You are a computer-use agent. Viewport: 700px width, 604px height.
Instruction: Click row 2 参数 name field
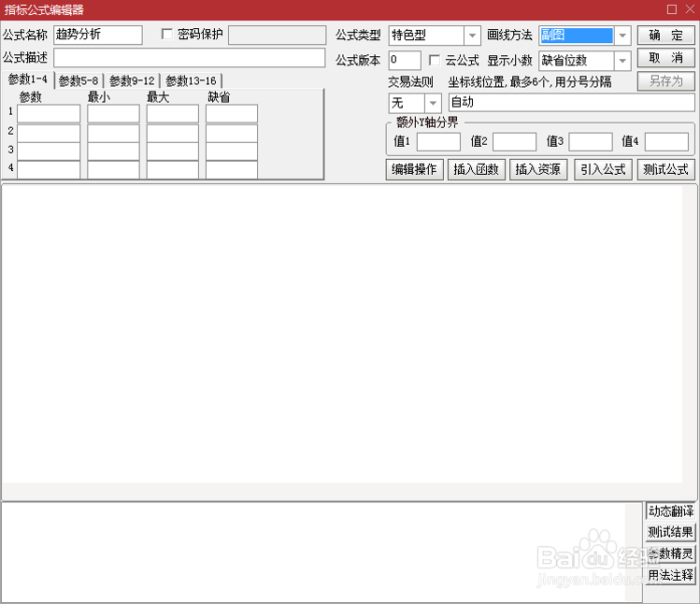tap(49, 133)
